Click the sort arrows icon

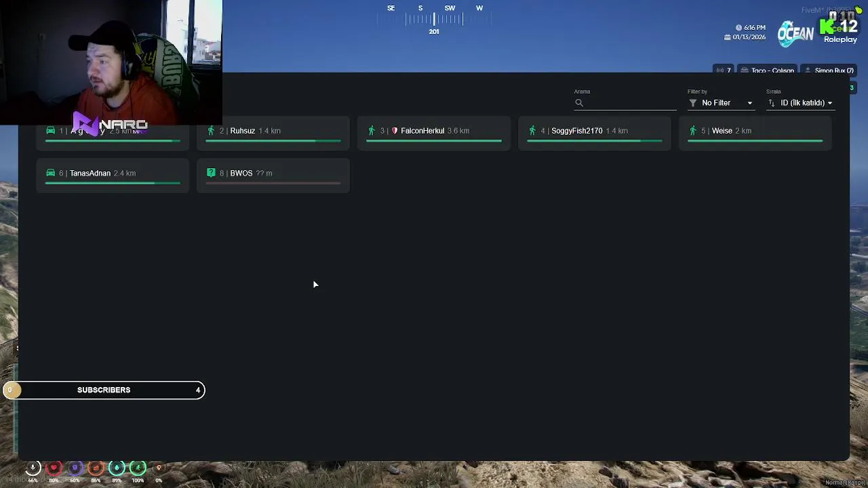tap(772, 103)
